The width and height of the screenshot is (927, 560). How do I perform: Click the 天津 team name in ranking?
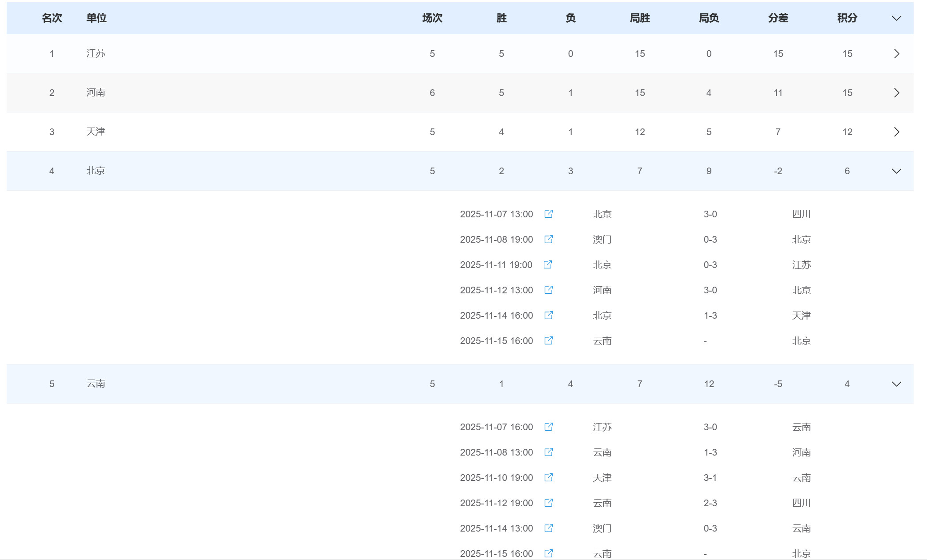96,132
